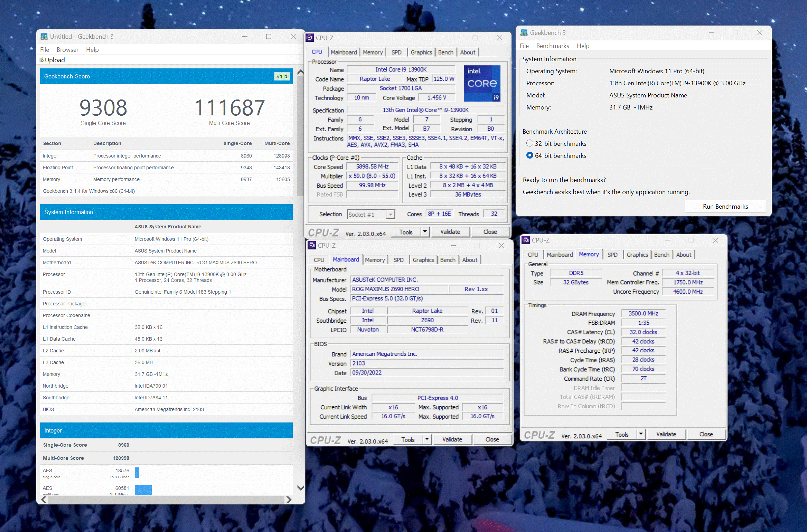
Task: Switch to the SPD tab in the CPU-Z Mainboard window
Action: pos(398,260)
